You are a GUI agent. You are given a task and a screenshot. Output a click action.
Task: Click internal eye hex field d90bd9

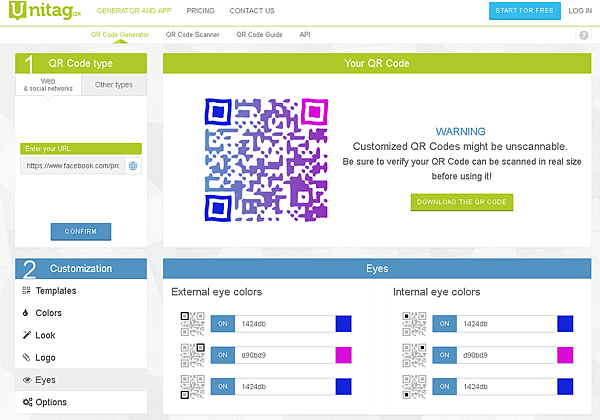tap(507, 355)
